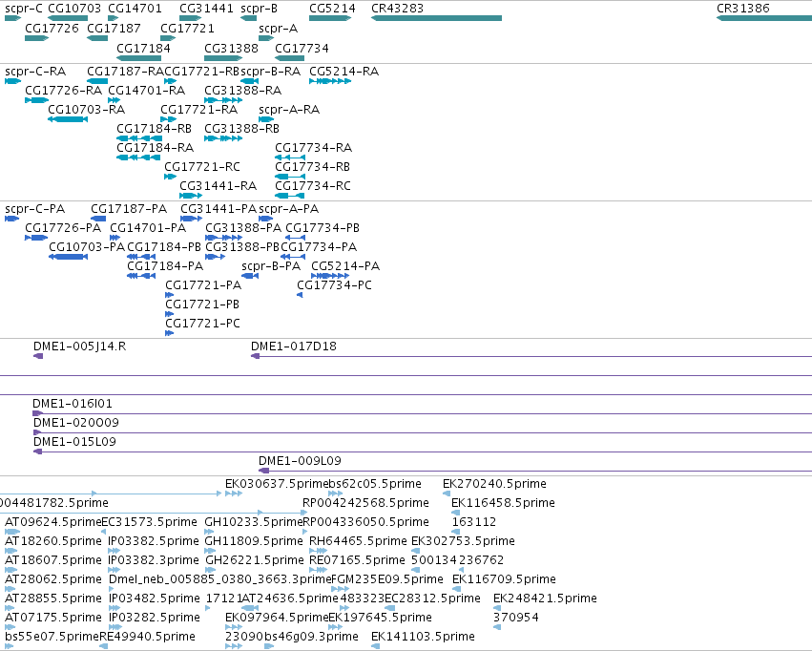Select transcript CG17721-RC

pos(202,167)
